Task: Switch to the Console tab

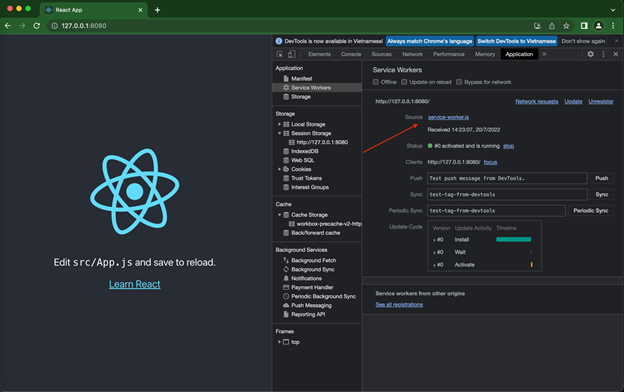Action: tap(351, 54)
